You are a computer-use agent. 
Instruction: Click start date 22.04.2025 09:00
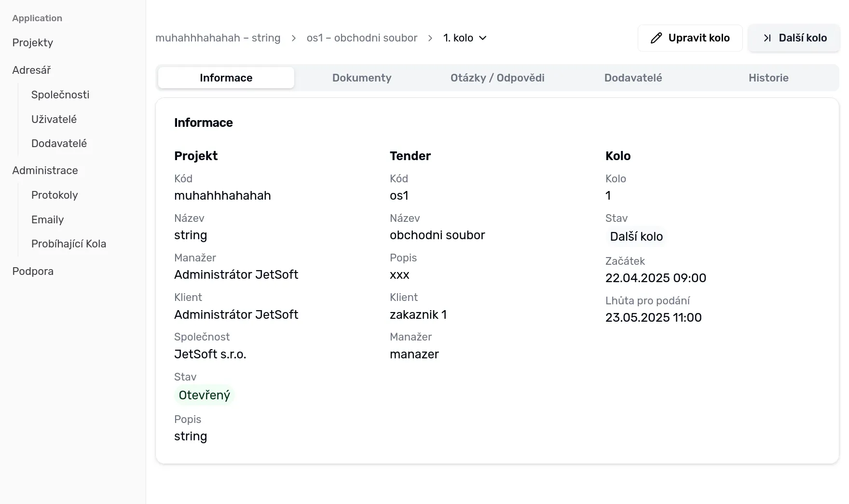656,278
